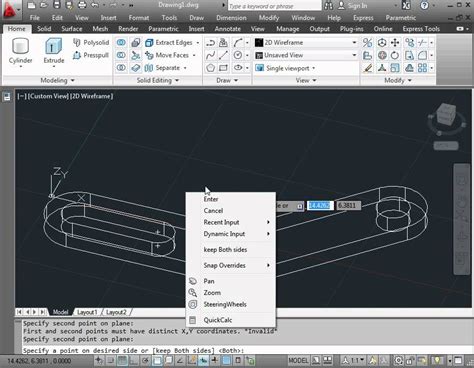The width and height of the screenshot is (474, 368).
Task: Click the Circle tool in Draw panel
Action: click(x=238, y=55)
